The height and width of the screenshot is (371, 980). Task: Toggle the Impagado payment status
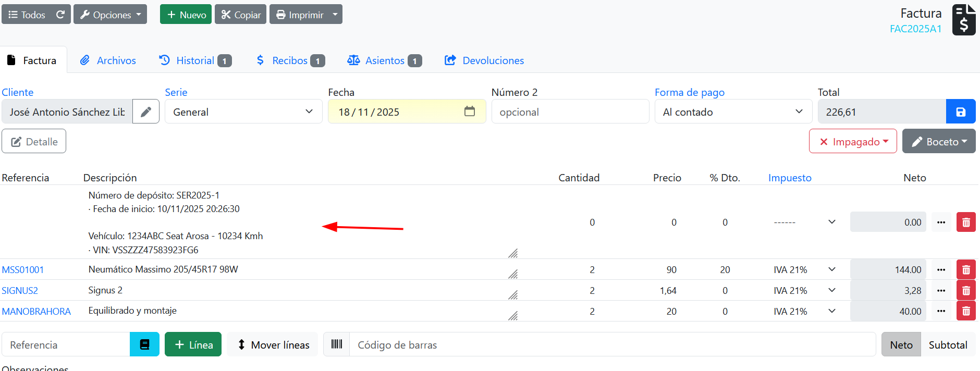tap(853, 142)
